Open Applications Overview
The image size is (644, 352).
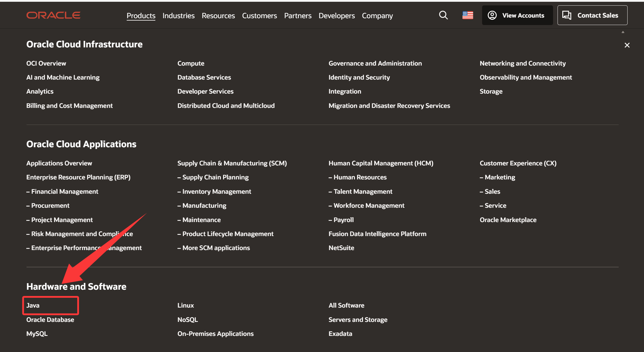[x=59, y=163]
